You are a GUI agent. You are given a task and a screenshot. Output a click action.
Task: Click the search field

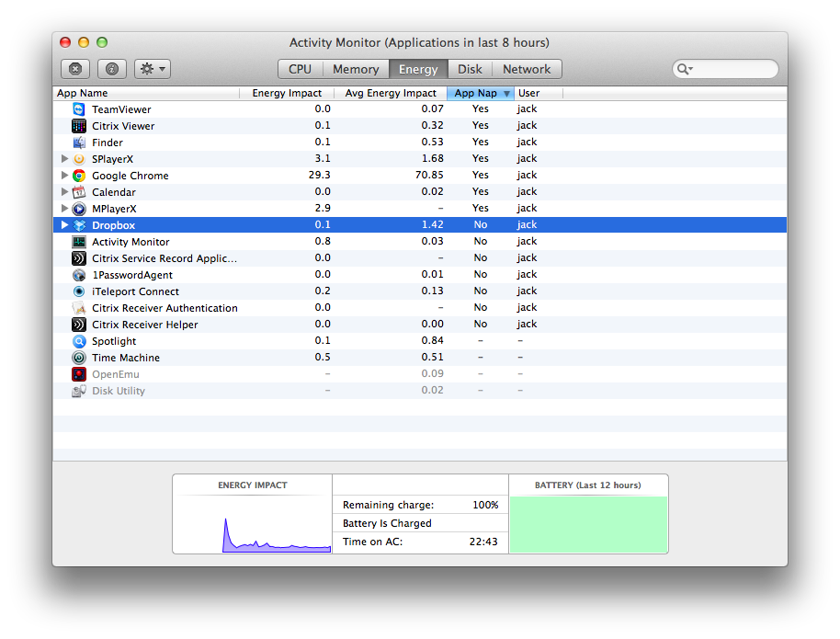tap(725, 69)
